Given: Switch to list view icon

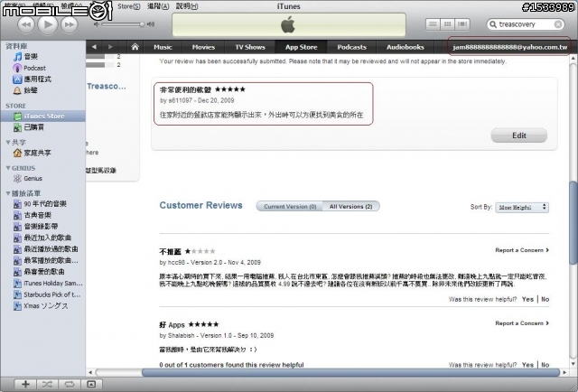Looking at the screenshot, I should 433,24.
